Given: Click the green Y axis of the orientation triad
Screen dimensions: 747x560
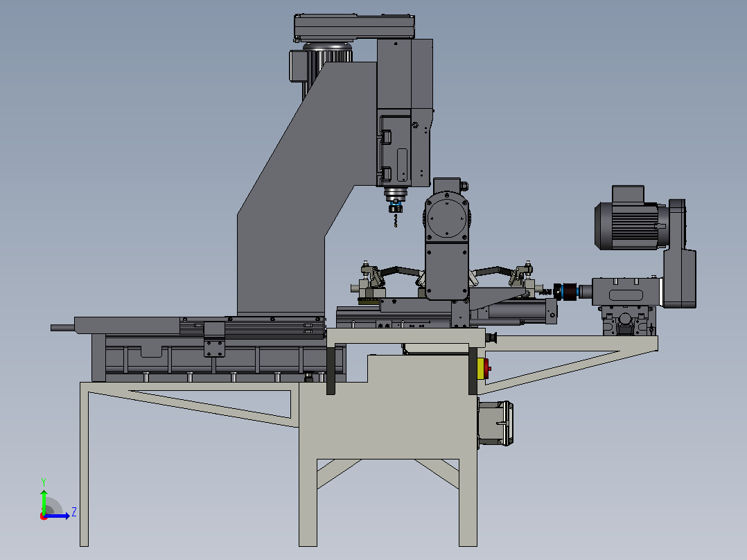Looking at the screenshot, I should point(44,502).
